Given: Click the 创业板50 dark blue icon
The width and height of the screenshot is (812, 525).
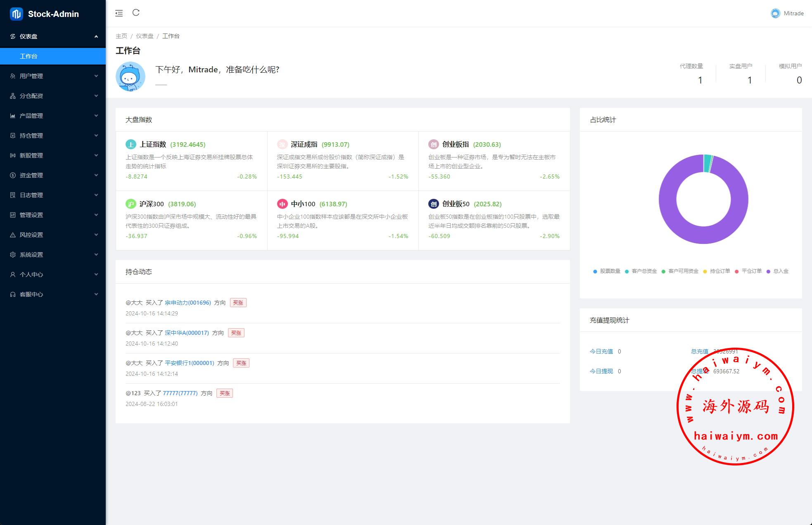Looking at the screenshot, I should (433, 204).
